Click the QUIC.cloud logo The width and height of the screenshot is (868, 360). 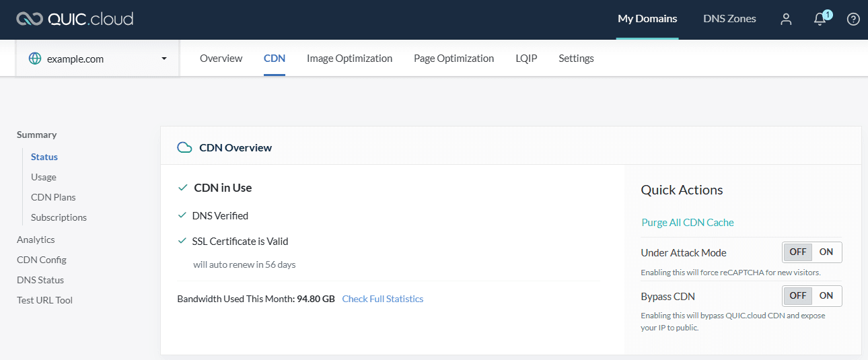click(x=75, y=19)
